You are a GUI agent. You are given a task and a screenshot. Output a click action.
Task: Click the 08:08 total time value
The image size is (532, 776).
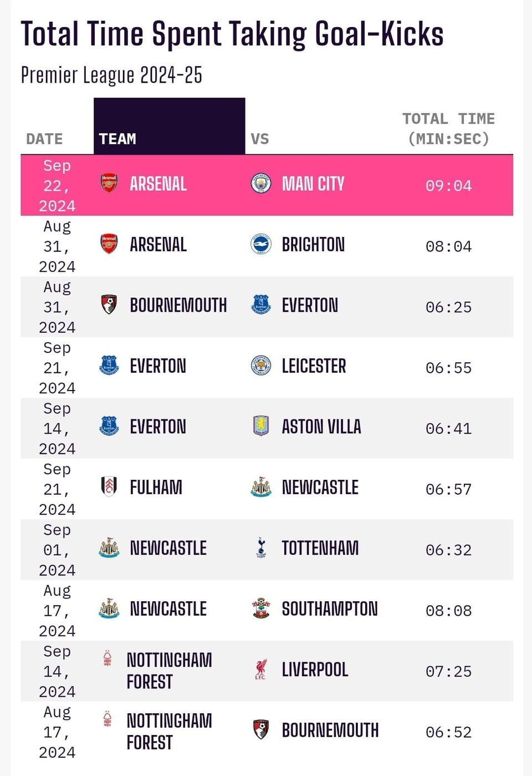(448, 611)
